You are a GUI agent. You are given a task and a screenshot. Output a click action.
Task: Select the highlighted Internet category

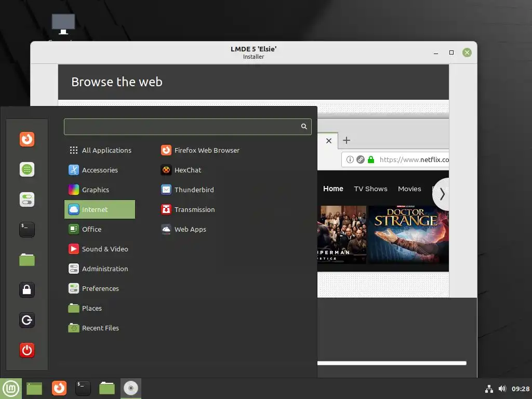pos(100,209)
